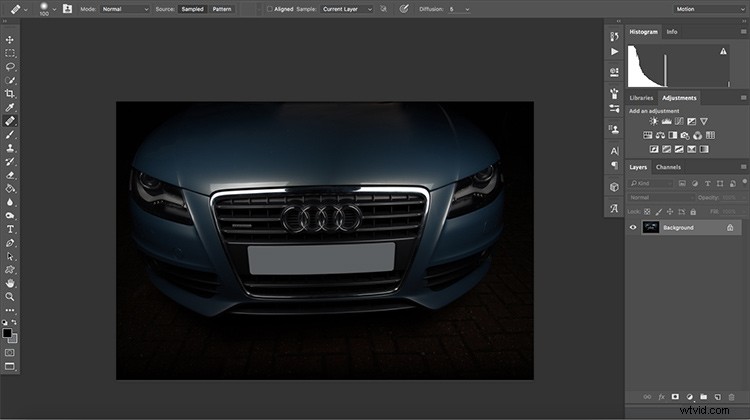Open the brush preset picker arrow

[54, 9]
